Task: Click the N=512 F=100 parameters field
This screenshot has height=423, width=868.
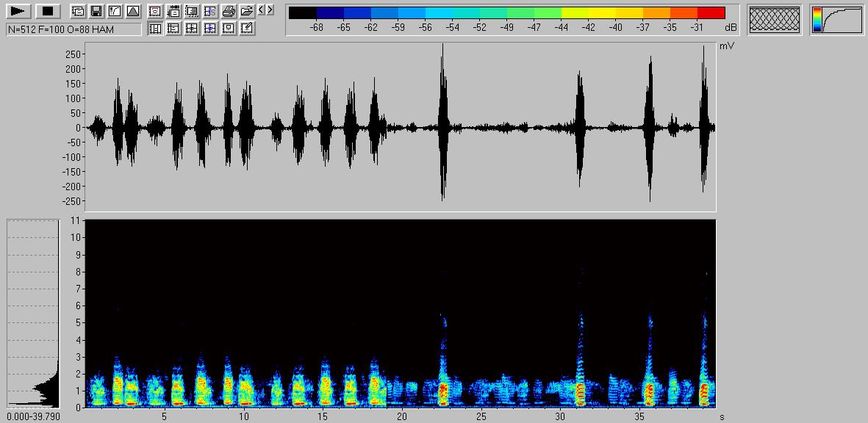Action: pyautogui.click(x=73, y=29)
